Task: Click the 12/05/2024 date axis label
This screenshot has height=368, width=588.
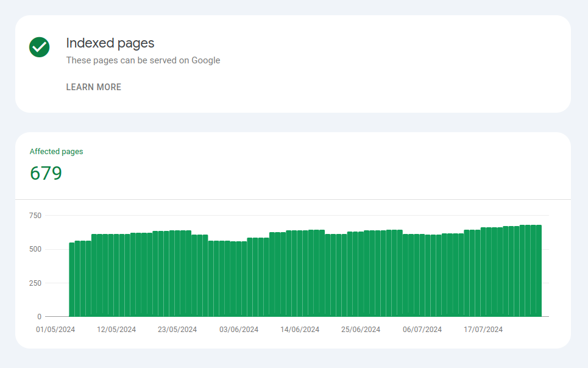Action: pyautogui.click(x=116, y=330)
